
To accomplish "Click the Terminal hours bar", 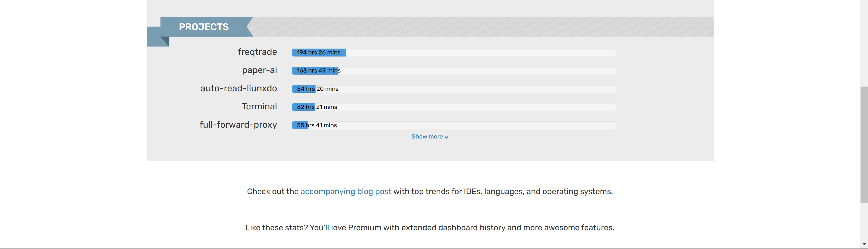I will (454, 107).
